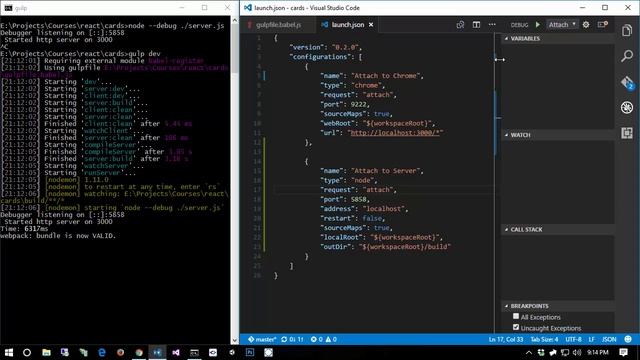Click the "version": "0.2.0" line

(325, 47)
